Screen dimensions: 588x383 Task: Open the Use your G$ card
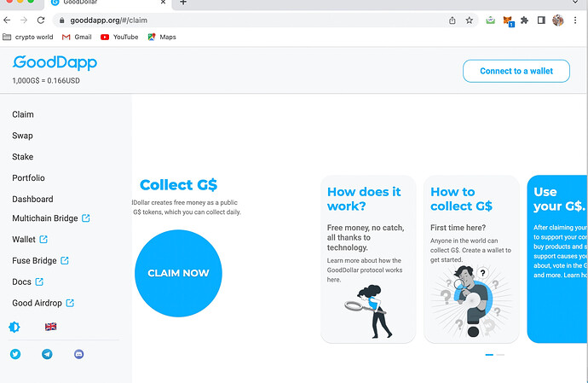557,259
